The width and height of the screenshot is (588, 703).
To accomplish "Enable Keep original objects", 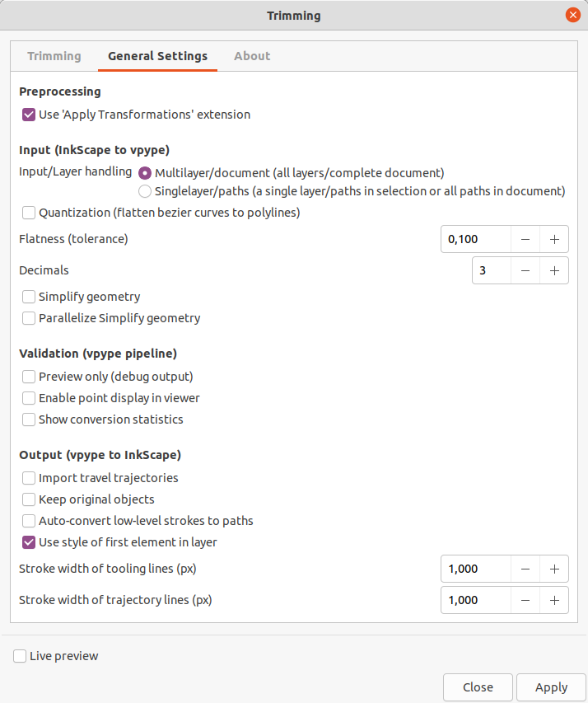I will point(29,499).
